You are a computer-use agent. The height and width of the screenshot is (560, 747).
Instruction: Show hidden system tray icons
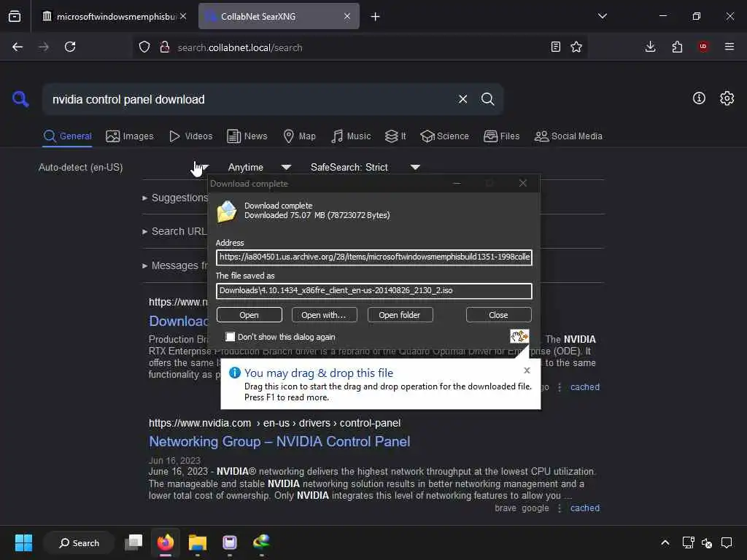pos(665,542)
